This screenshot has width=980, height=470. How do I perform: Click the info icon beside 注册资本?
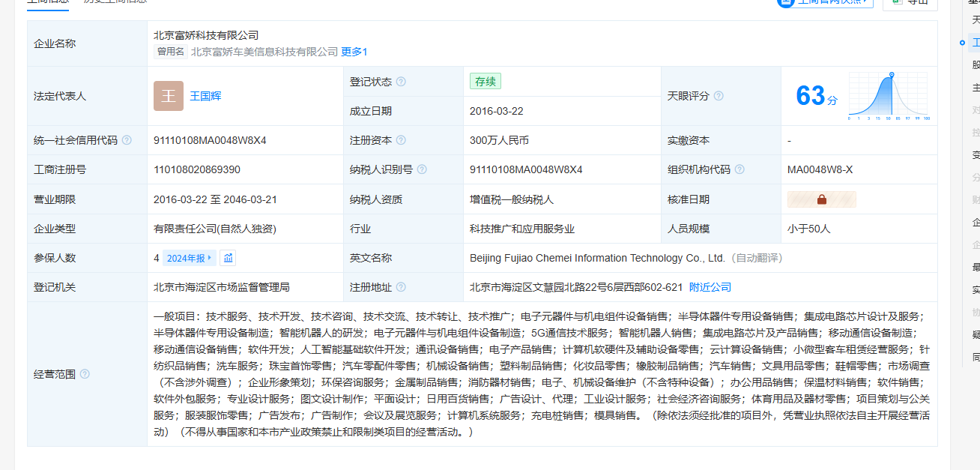401,140
